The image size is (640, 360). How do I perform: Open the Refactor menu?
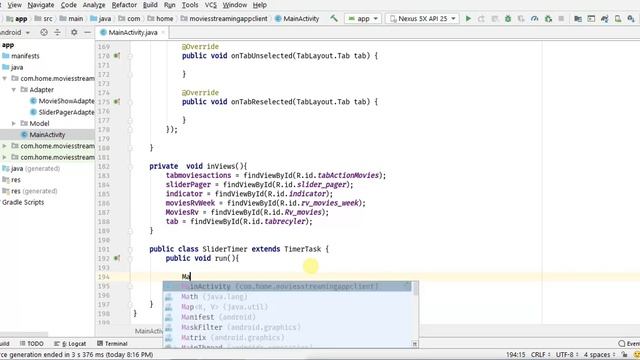click(x=124, y=5)
